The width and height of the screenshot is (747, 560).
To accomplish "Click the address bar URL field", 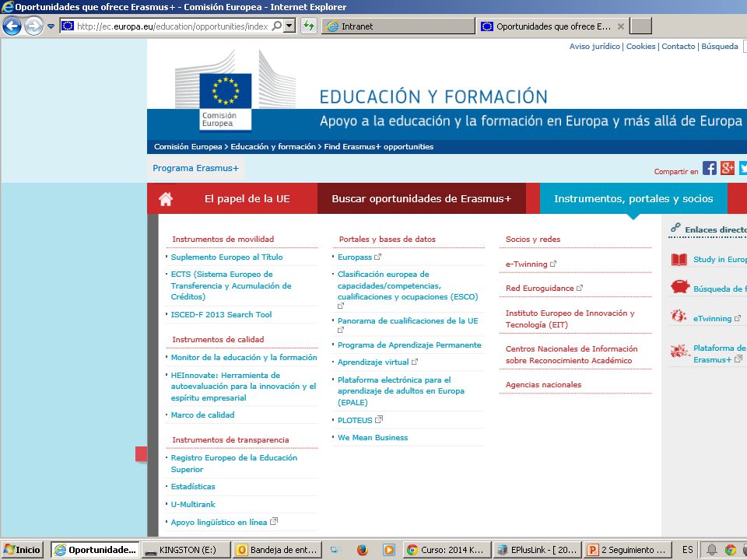I will [172, 26].
